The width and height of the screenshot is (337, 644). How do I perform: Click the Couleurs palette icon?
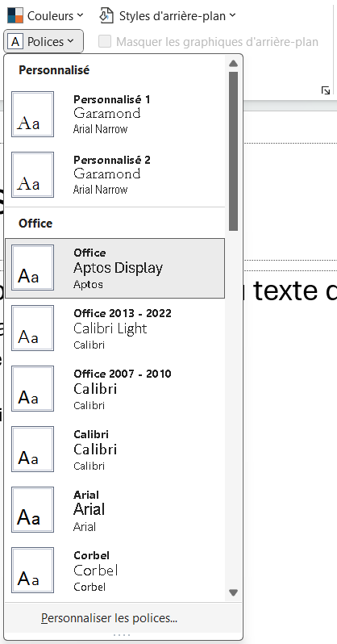(15, 15)
